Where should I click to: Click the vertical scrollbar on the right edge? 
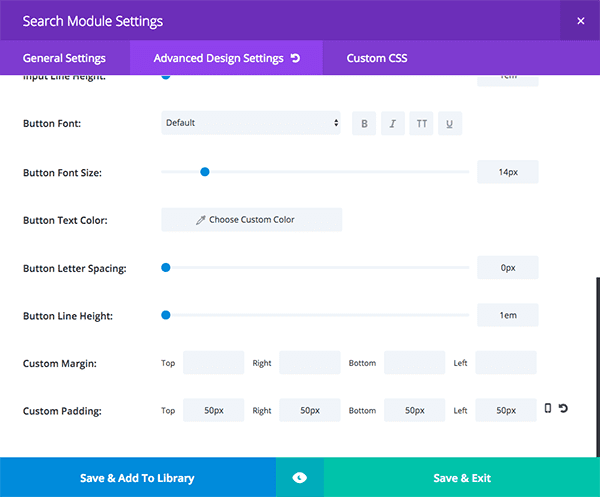(598, 367)
